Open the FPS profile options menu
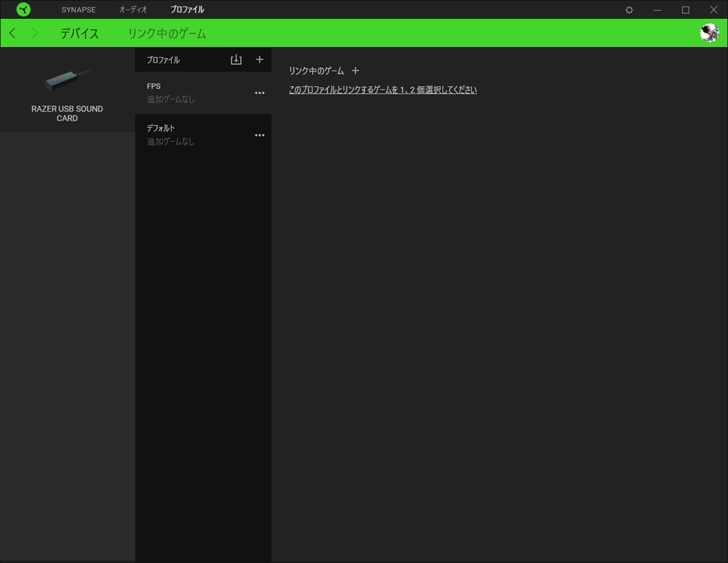728x563 pixels. coord(260,93)
